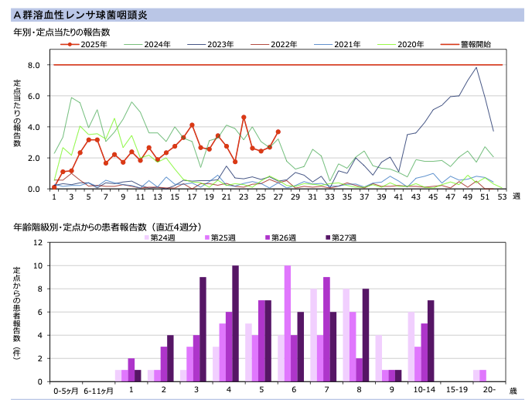Click the week 23 x-axis label
Viewport: 532px width, 400px height.
(x=244, y=197)
